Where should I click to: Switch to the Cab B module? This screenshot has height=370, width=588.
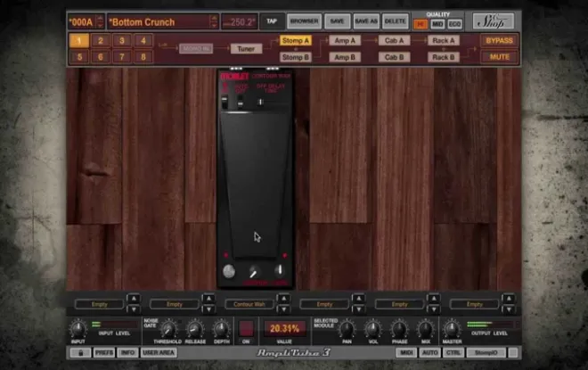394,57
